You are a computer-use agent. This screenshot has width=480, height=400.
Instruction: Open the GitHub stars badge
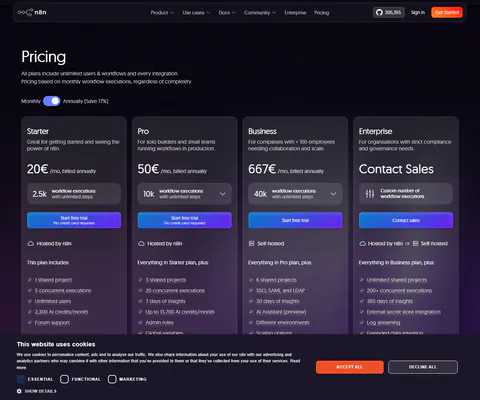coord(389,12)
